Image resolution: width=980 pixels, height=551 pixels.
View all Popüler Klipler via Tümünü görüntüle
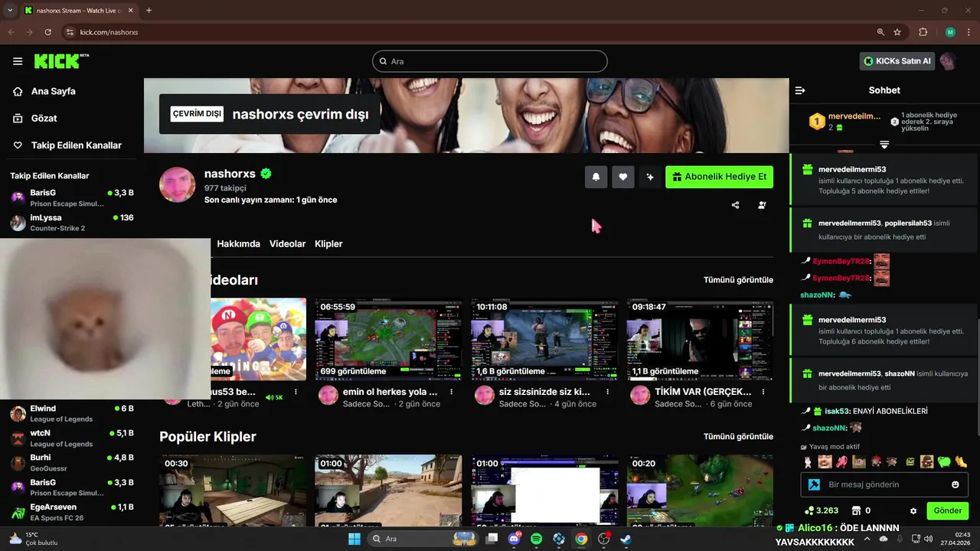tap(738, 436)
